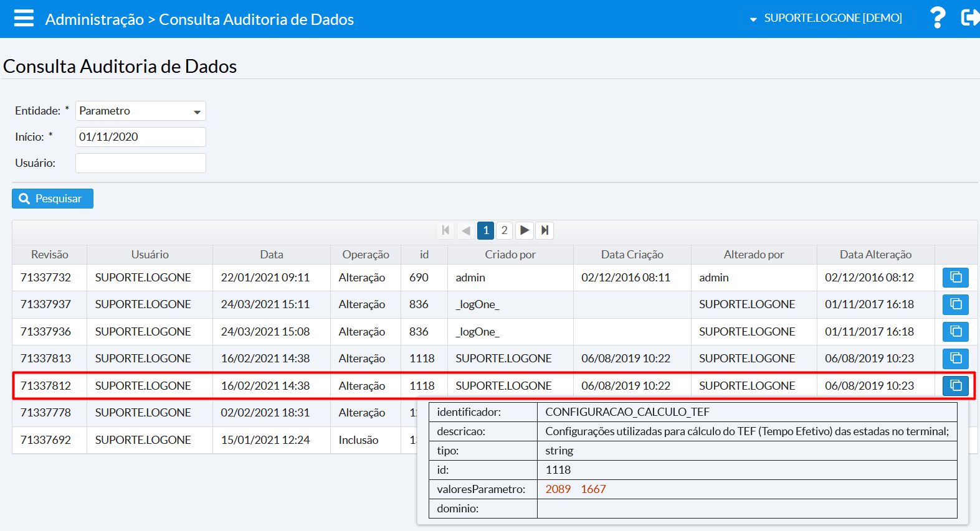Jump to last page of results
Screen dimensions: 980x531
(545, 230)
